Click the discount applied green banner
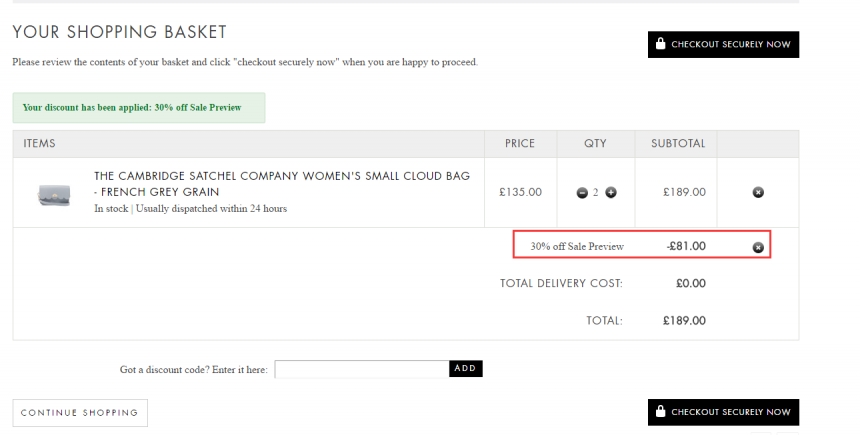The image size is (860, 435). click(139, 108)
